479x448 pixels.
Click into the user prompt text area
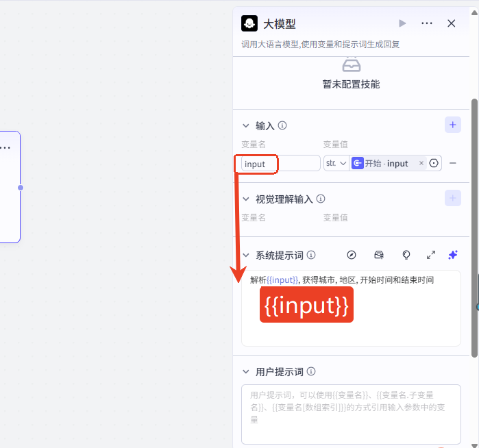click(x=351, y=414)
